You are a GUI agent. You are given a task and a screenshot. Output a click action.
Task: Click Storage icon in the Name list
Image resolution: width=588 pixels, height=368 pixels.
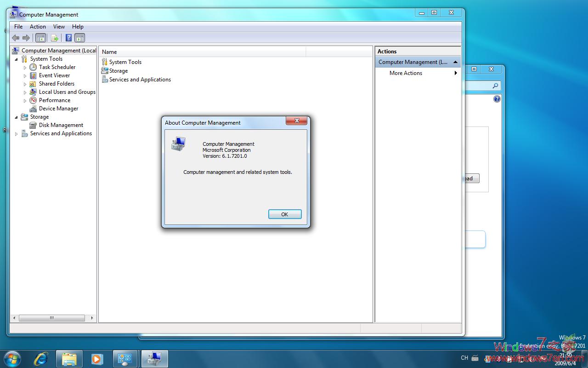pos(105,71)
